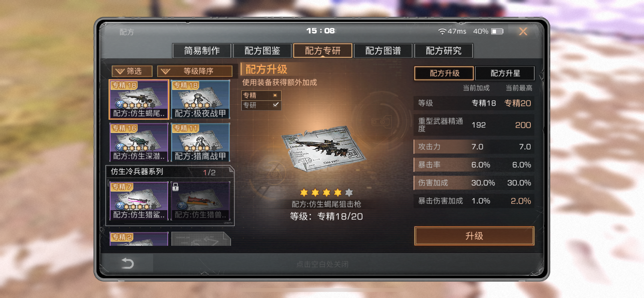The width and height of the screenshot is (644, 298).
Task: Expand the 等级降序 sort dropdown
Action: click(195, 71)
